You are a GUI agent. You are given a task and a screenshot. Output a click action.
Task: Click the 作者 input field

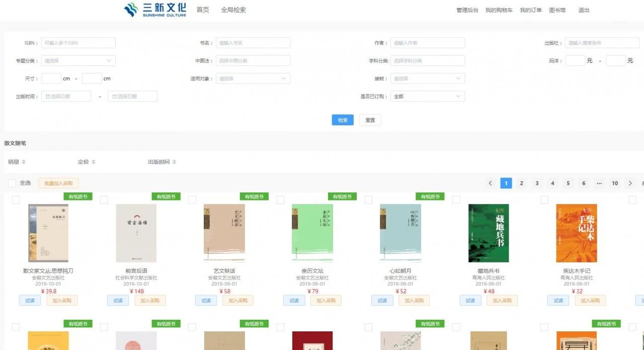click(428, 43)
